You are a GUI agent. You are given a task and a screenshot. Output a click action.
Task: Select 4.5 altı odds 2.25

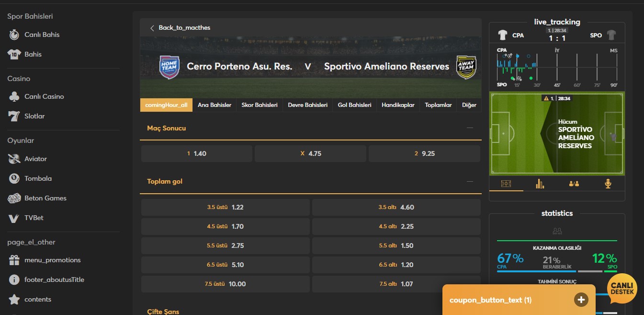click(x=396, y=226)
